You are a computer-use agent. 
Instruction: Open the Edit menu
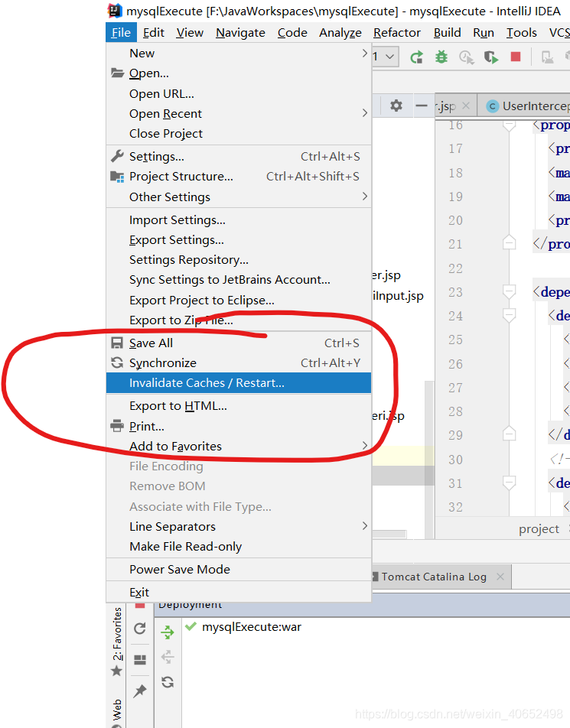153,32
